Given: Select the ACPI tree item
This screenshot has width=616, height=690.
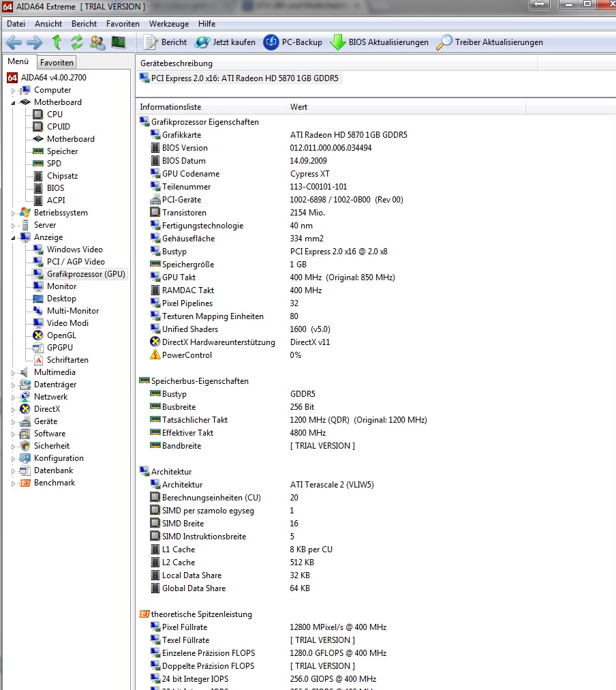Looking at the screenshot, I should point(55,200).
